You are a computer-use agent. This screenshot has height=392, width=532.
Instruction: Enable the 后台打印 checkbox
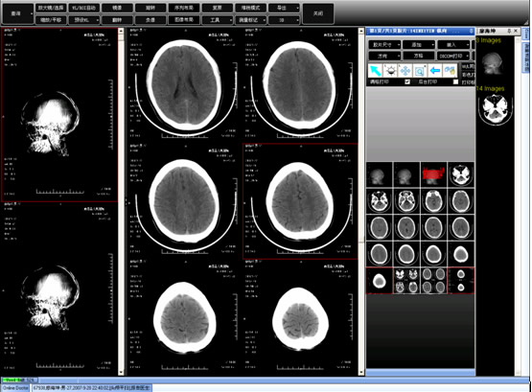(455, 81)
